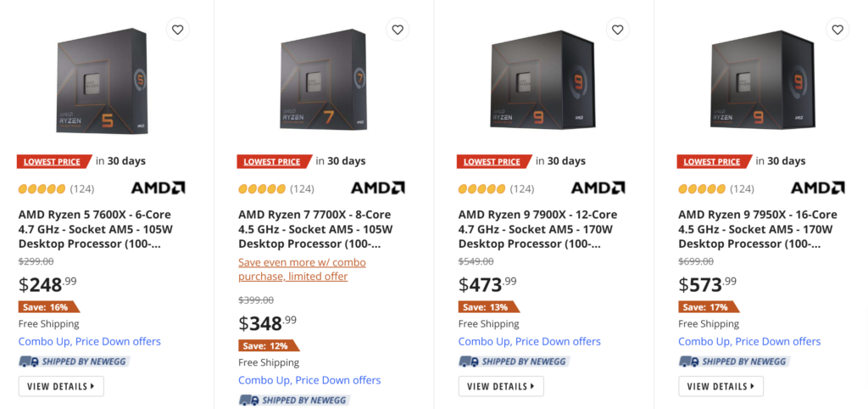The width and height of the screenshot is (868, 409).
Task: Click wishlist heart for Ryzen 9 7950X
Action: (837, 30)
